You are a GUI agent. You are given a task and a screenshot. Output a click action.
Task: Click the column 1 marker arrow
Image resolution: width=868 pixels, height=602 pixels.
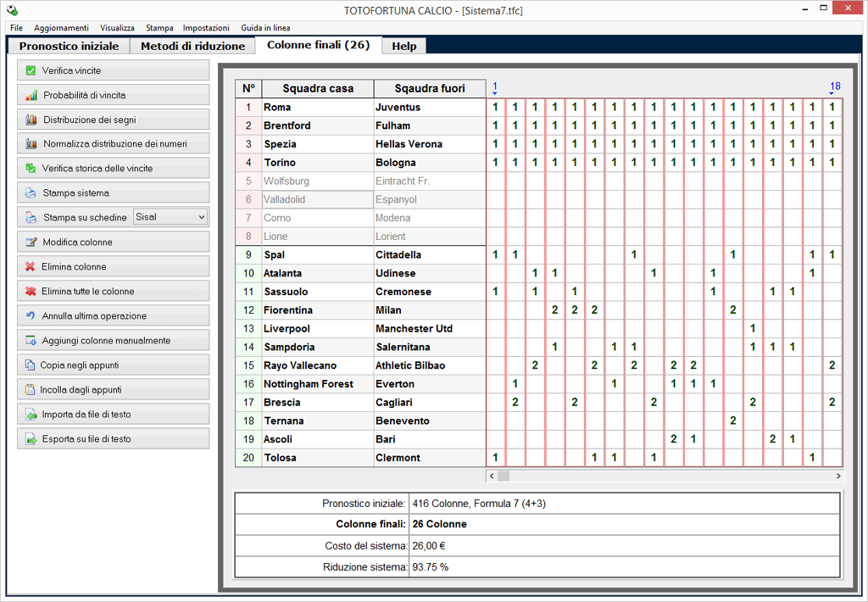coord(495,92)
